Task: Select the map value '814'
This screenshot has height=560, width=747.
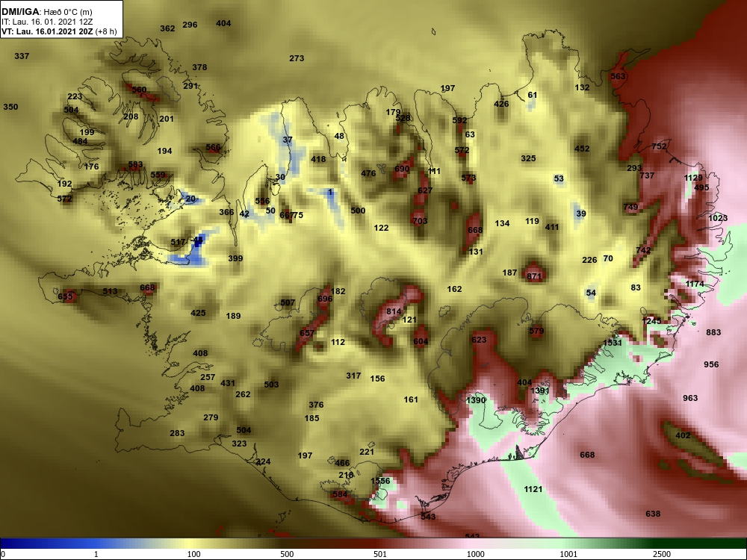Action: click(394, 311)
